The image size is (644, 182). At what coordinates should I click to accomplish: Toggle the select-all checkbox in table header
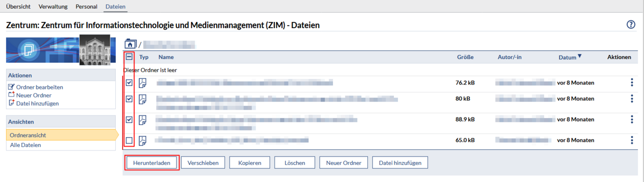tap(129, 57)
